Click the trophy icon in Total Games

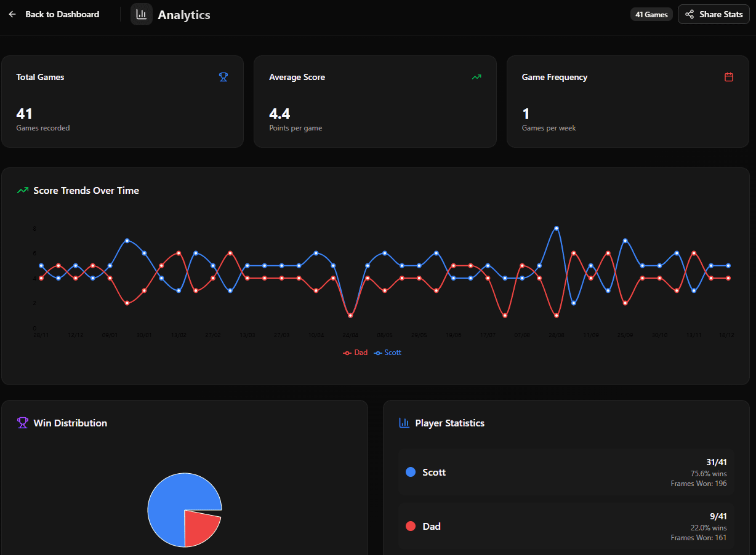pos(223,77)
